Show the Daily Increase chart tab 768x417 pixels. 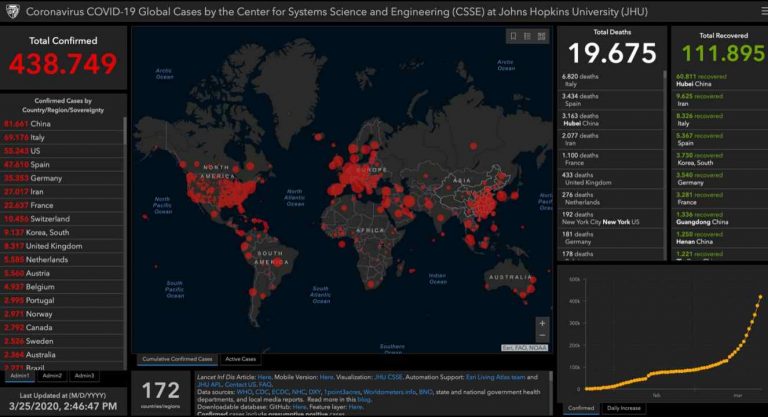click(626, 408)
